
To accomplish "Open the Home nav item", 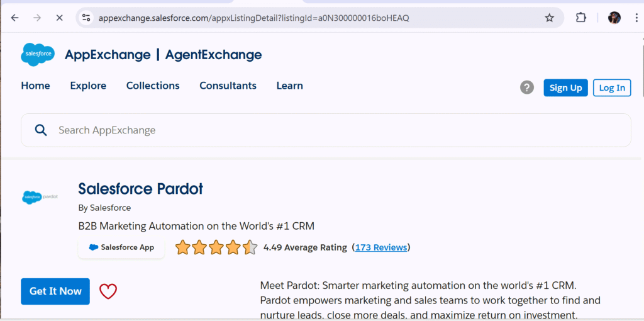I will 35,86.
